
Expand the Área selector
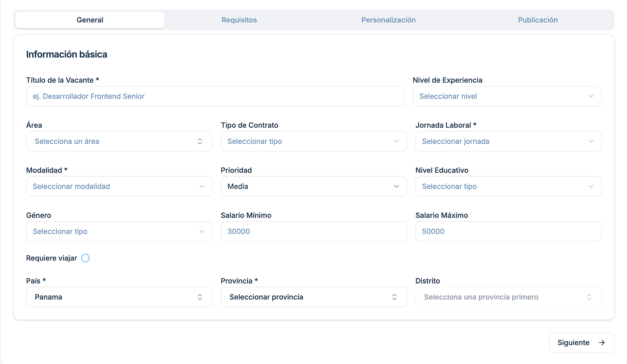[119, 141]
